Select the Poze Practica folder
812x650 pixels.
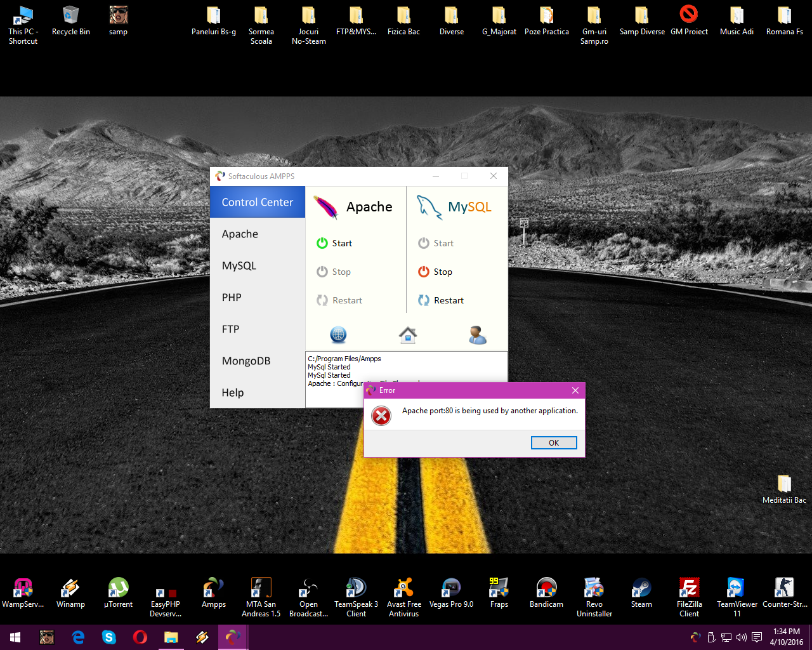[547, 21]
